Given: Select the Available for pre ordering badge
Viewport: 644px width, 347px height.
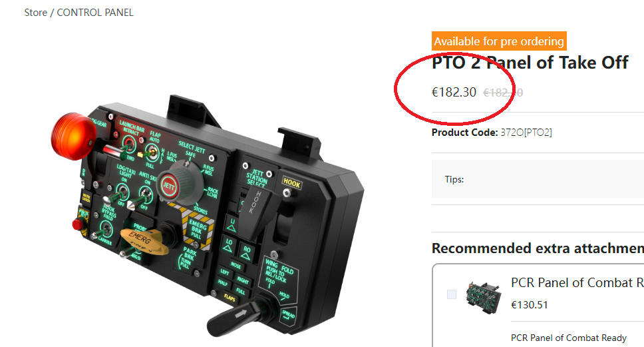Looking at the screenshot, I should click(499, 41).
